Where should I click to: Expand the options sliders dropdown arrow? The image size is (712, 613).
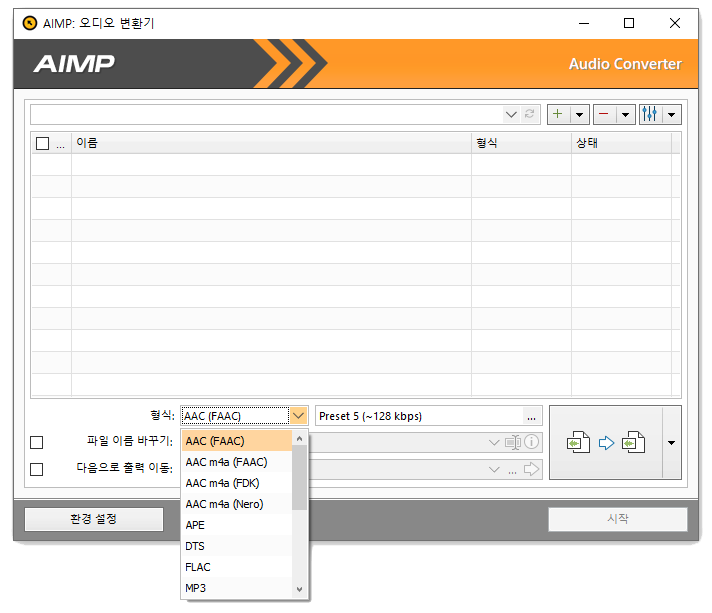click(672, 114)
